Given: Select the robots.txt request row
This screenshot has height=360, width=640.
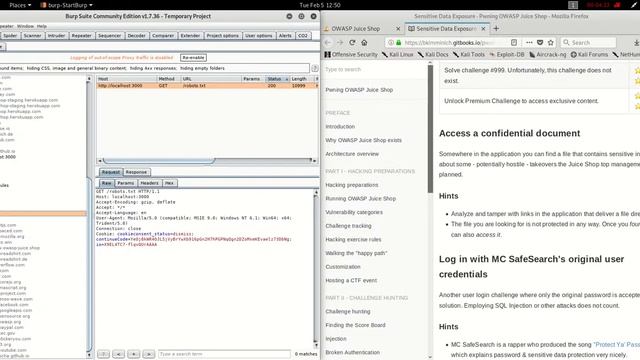Looking at the screenshot, I should point(207,86).
